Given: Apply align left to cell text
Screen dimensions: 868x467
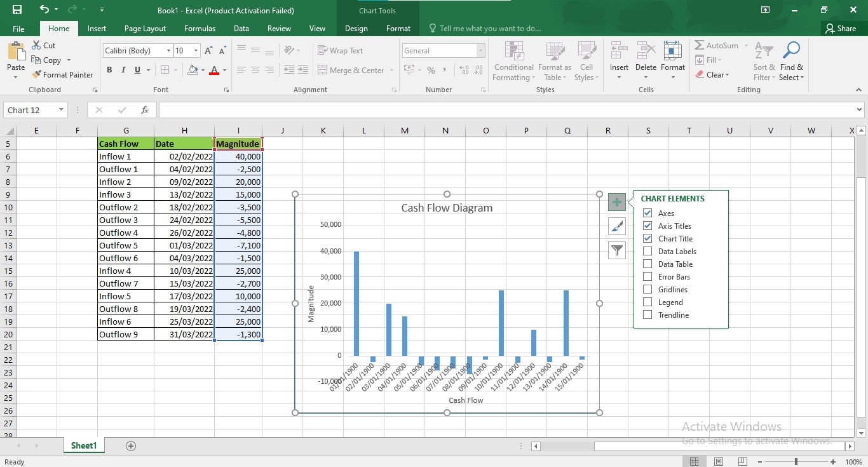Looking at the screenshot, I should click(241, 70).
